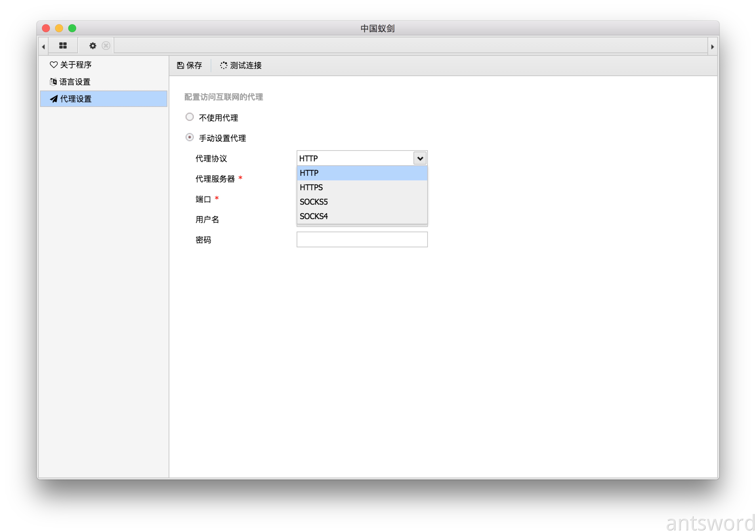Click the save floppy disk icon
756x532 pixels.
(180, 65)
